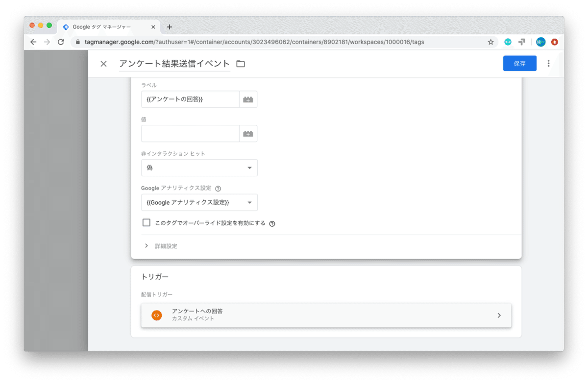This screenshot has width=588, height=383.
Task: Enable the override settings checkbox
Action: [x=146, y=223]
